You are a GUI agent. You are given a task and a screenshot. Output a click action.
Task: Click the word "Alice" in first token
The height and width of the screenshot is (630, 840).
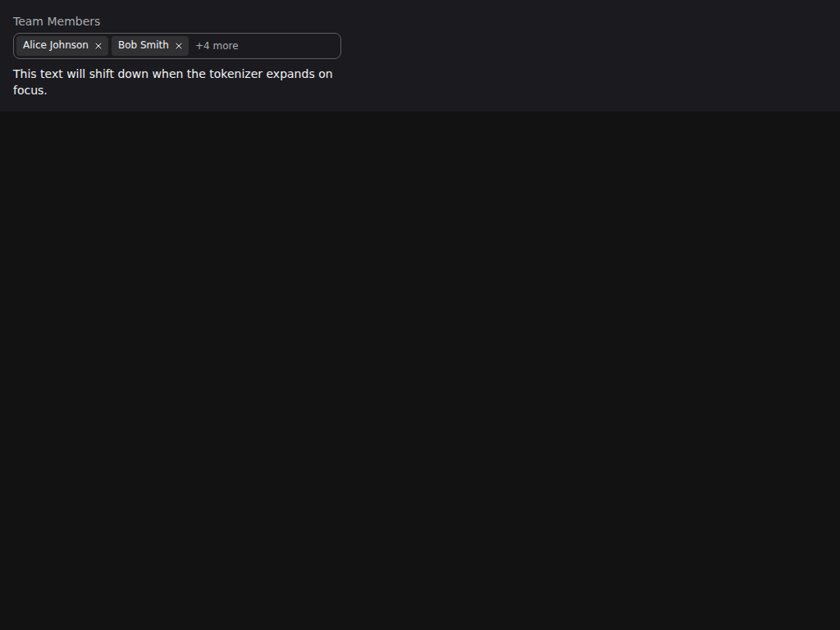tap(34, 46)
